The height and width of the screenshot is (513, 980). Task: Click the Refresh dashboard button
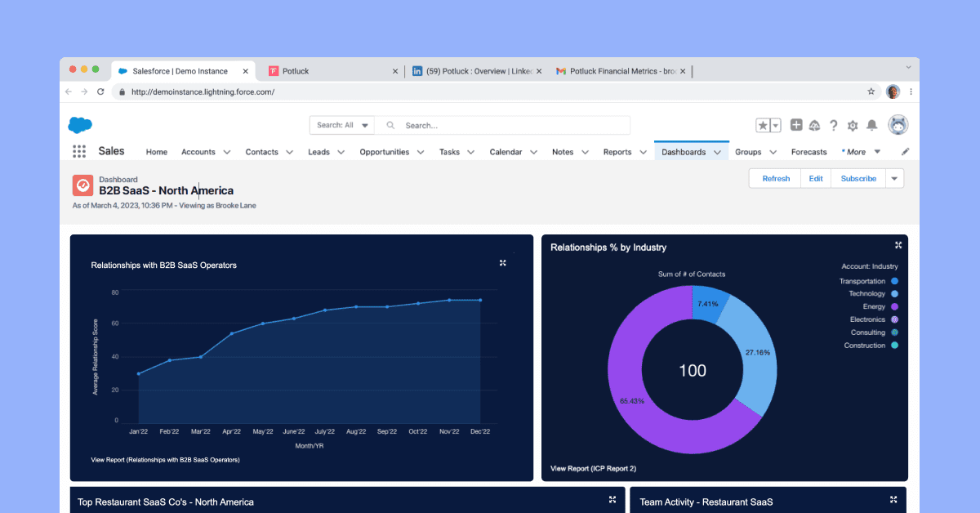tap(776, 178)
